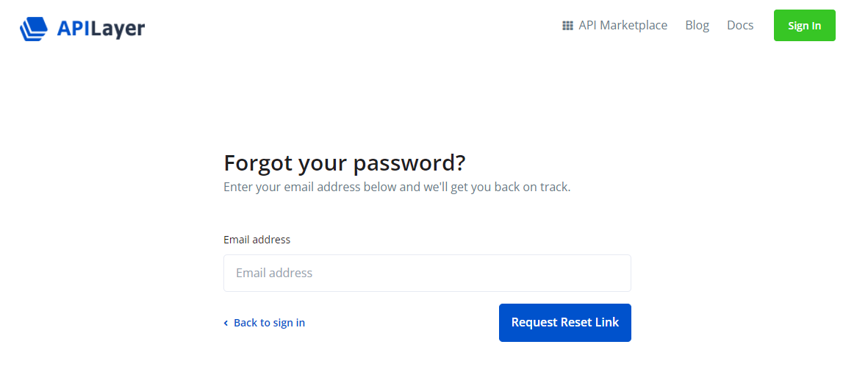Viewport: 868px width, 386px height.
Task: Click the subtitle about getting back on track
Action: 397,187
